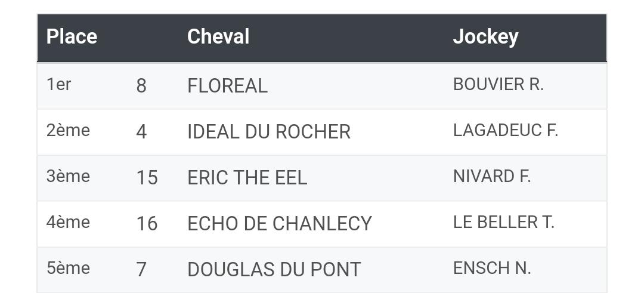Click the Jockey column header

(x=485, y=38)
